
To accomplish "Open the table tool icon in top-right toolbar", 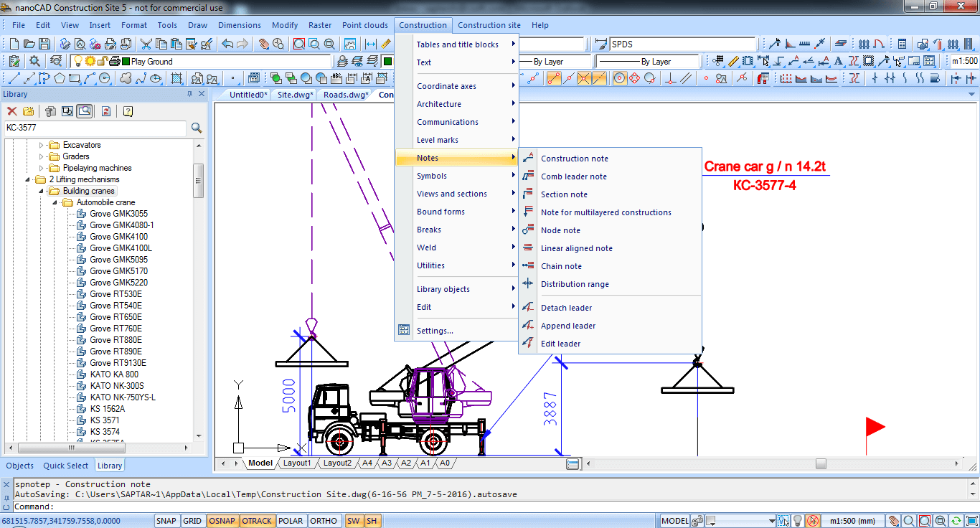I will coord(903,44).
